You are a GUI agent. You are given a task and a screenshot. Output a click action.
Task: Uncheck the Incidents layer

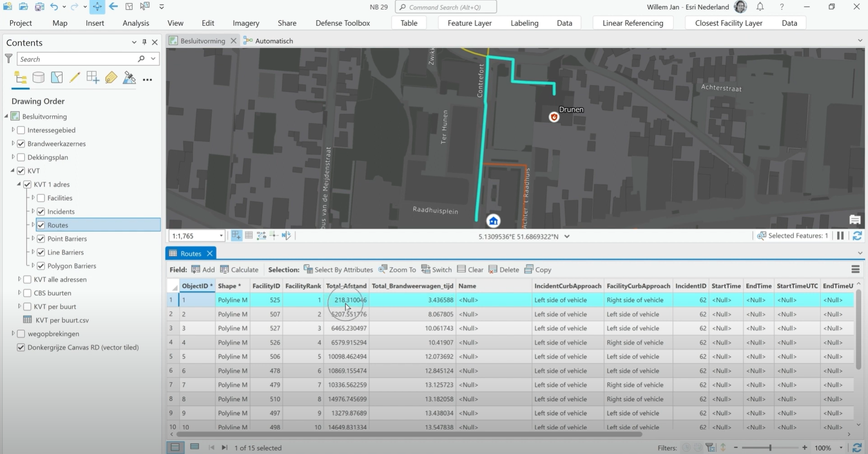pos(41,212)
